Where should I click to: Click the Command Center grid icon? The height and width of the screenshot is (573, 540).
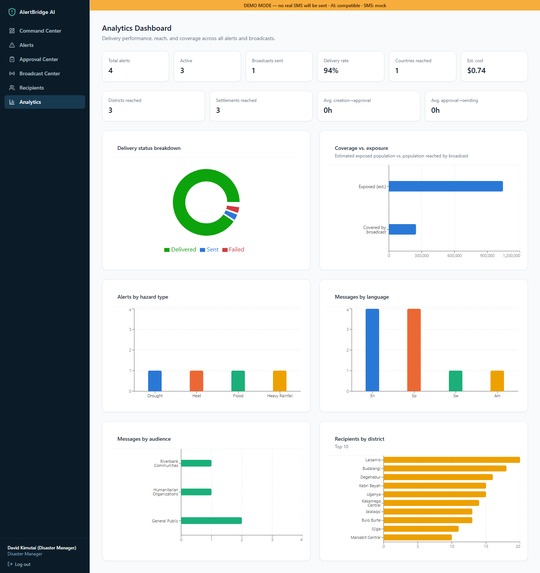click(12, 31)
